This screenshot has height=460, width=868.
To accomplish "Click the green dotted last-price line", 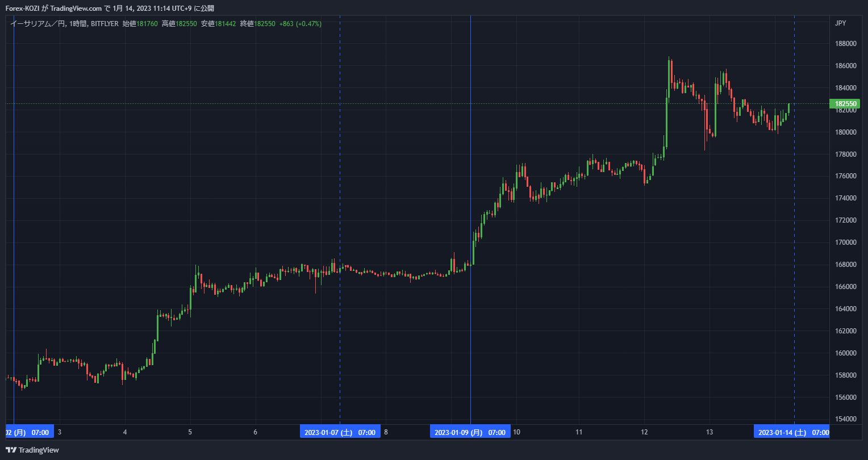I will tap(418, 104).
